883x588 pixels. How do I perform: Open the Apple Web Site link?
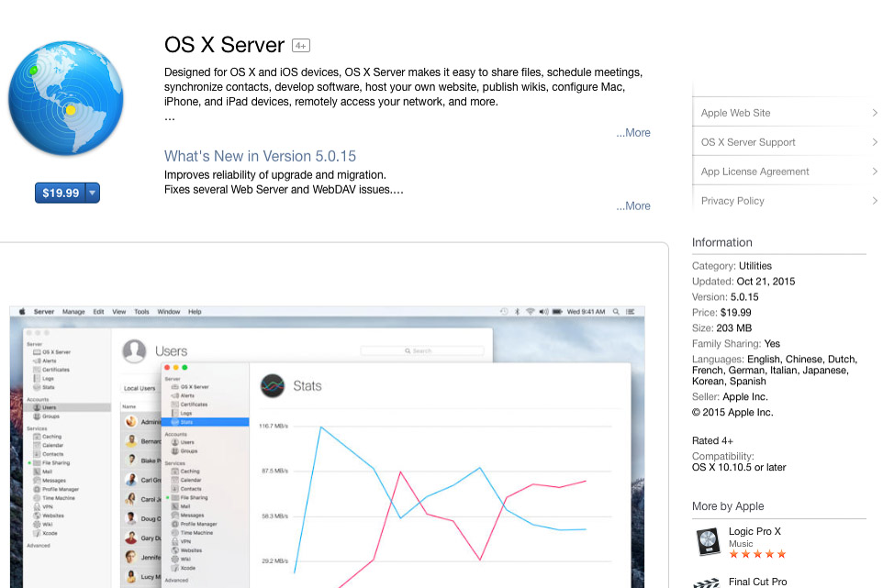(x=735, y=113)
